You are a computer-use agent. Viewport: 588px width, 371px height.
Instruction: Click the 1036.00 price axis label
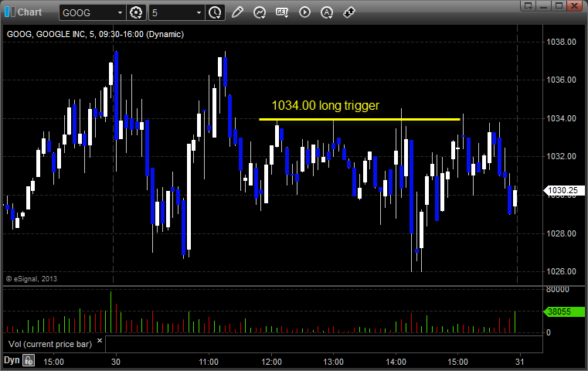pyautogui.click(x=561, y=80)
